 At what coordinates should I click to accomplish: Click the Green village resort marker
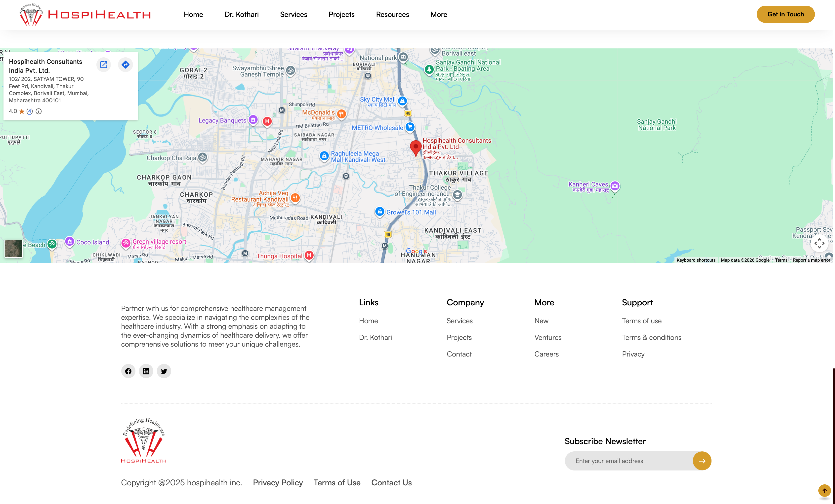click(x=126, y=243)
